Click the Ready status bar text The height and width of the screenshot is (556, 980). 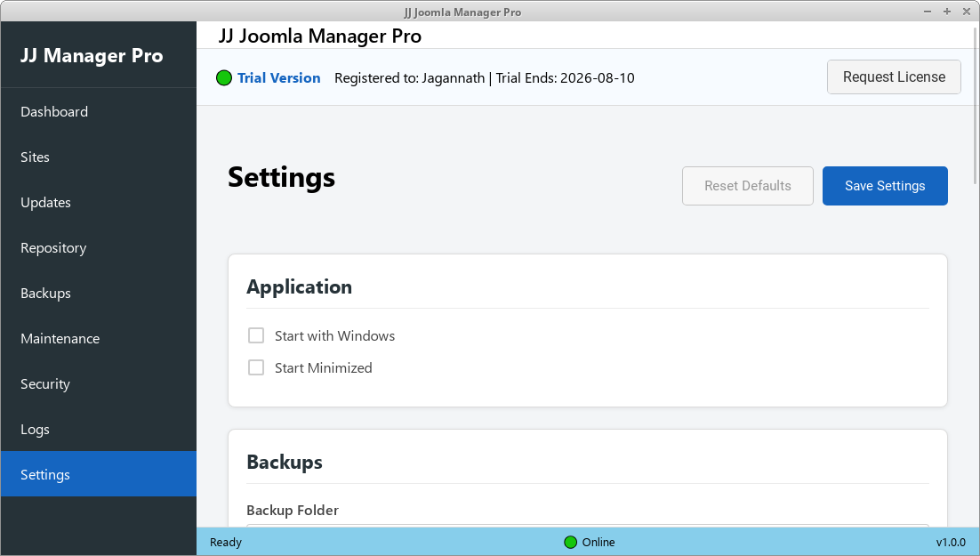point(226,543)
